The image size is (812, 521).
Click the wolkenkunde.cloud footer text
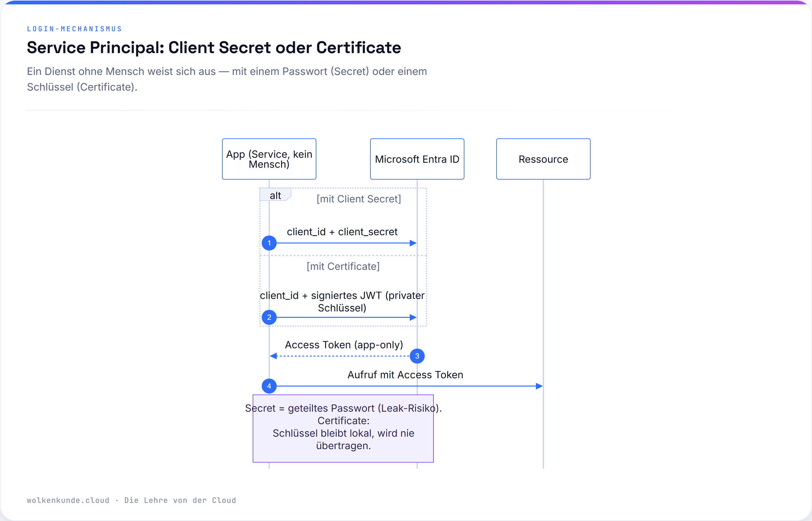point(131,500)
